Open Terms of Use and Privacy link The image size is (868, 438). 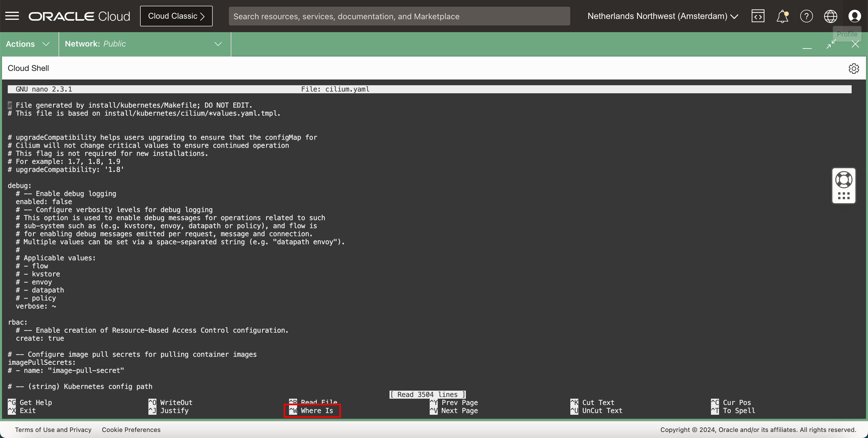(53, 430)
